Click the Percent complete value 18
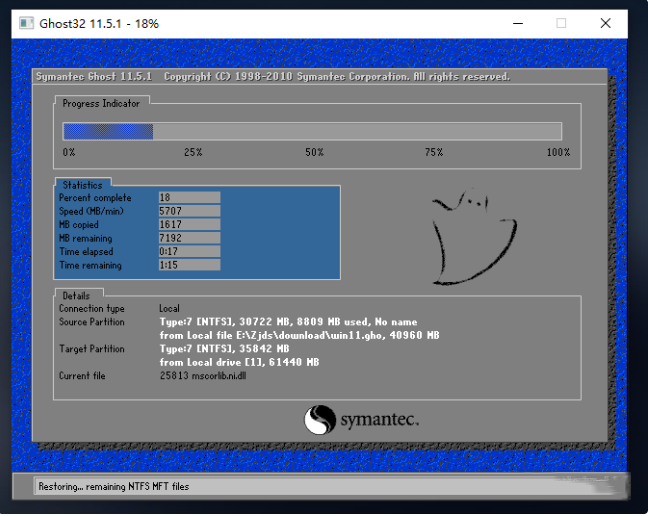648x516 pixels. [x=189, y=197]
